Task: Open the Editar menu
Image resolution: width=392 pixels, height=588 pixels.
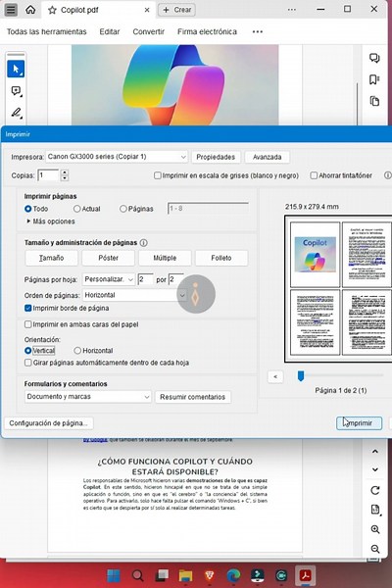Action: coord(110,32)
